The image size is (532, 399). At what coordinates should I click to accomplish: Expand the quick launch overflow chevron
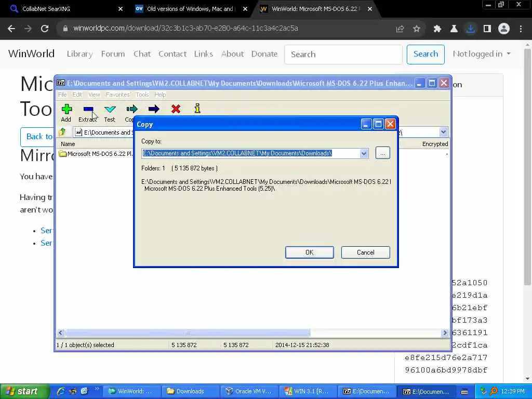pyautogui.click(x=97, y=389)
